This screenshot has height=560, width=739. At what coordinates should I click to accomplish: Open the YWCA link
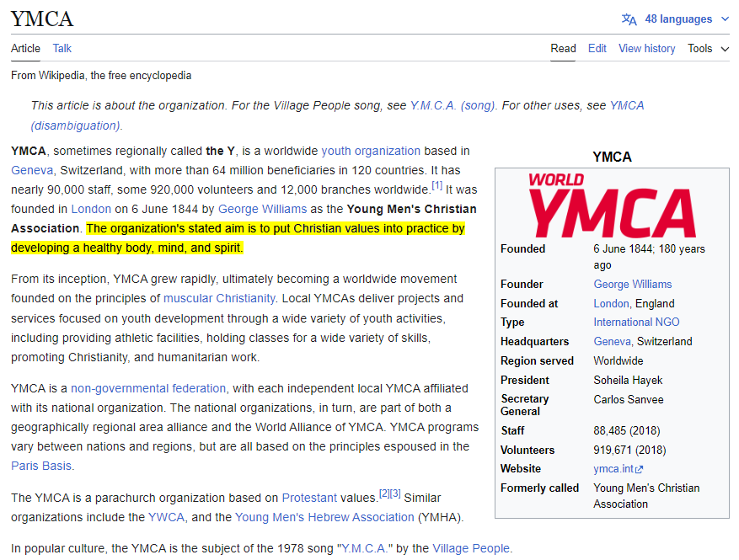pos(166,517)
